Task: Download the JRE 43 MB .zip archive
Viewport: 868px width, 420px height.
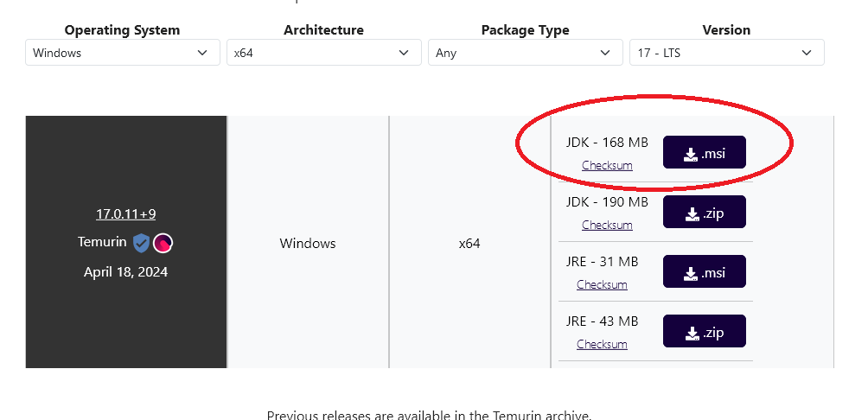Action: coord(704,331)
